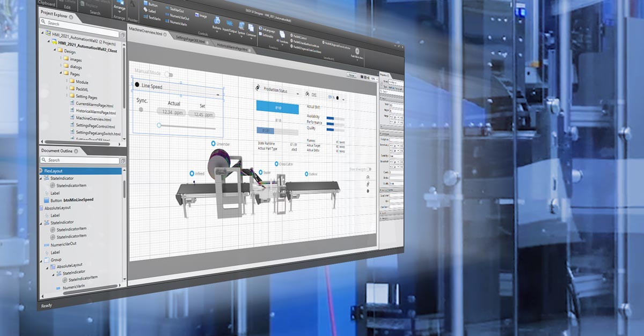This screenshot has width=644, height=336.
Task: Select the Label control in the ribbon
Action: (x=150, y=11)
